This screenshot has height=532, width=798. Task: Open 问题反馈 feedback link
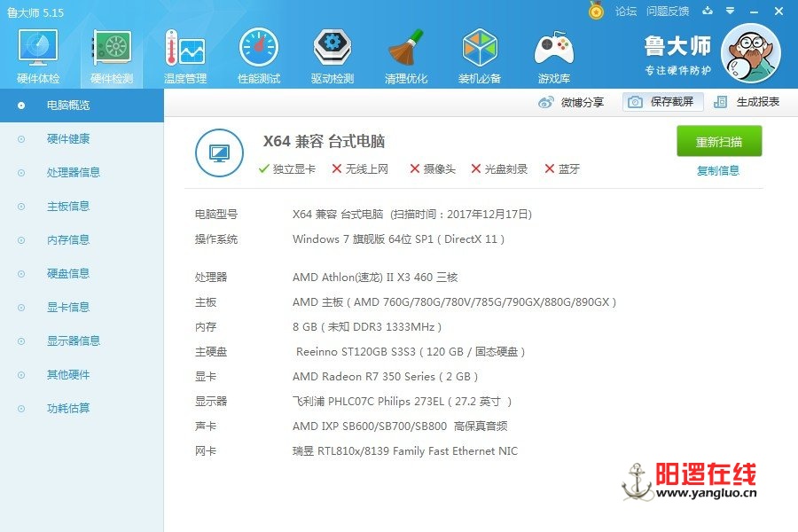click(668, 12)
